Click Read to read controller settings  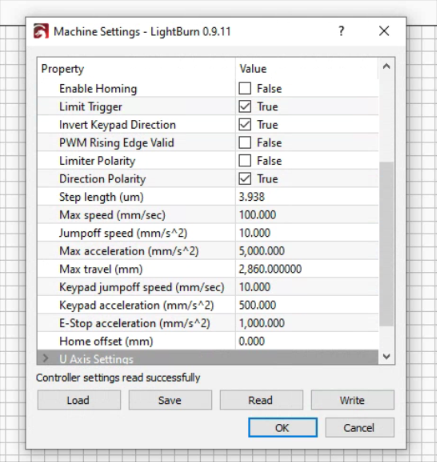click(x=261, y=400)
